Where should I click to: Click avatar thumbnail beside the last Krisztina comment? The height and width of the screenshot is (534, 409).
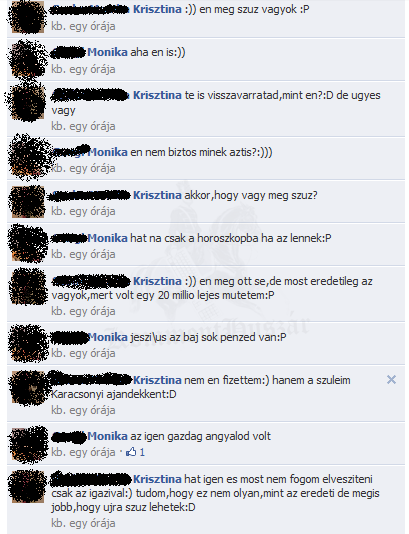tap(28, 487)
